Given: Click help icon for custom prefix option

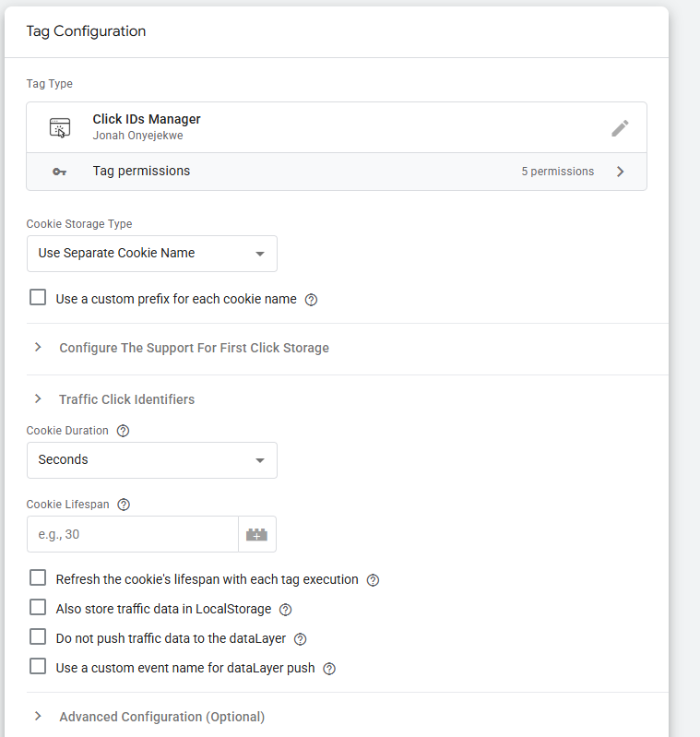Looking at the screenshot, I should point(311,300).
